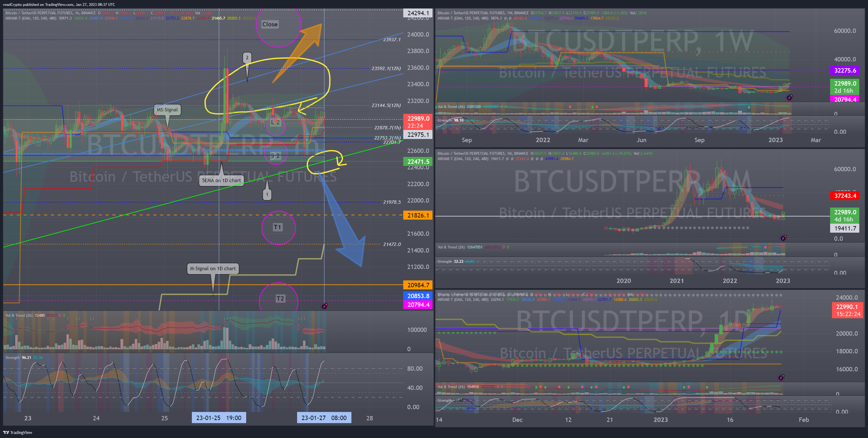Click the 22989.0 '4d 16h' countdown label
This screenshot has height=438, width=868.
tap(845, 216)
